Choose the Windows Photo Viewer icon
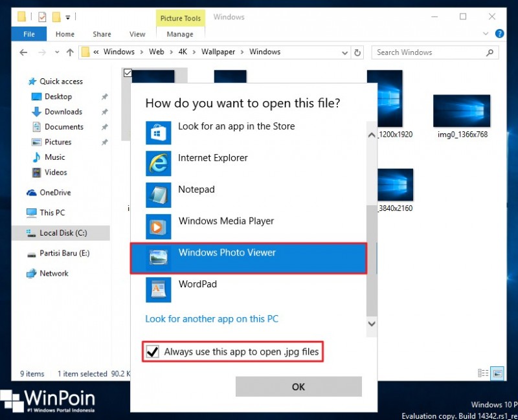Image resolution: width=518 pixels, height=420 pixels. coord(158,258)
